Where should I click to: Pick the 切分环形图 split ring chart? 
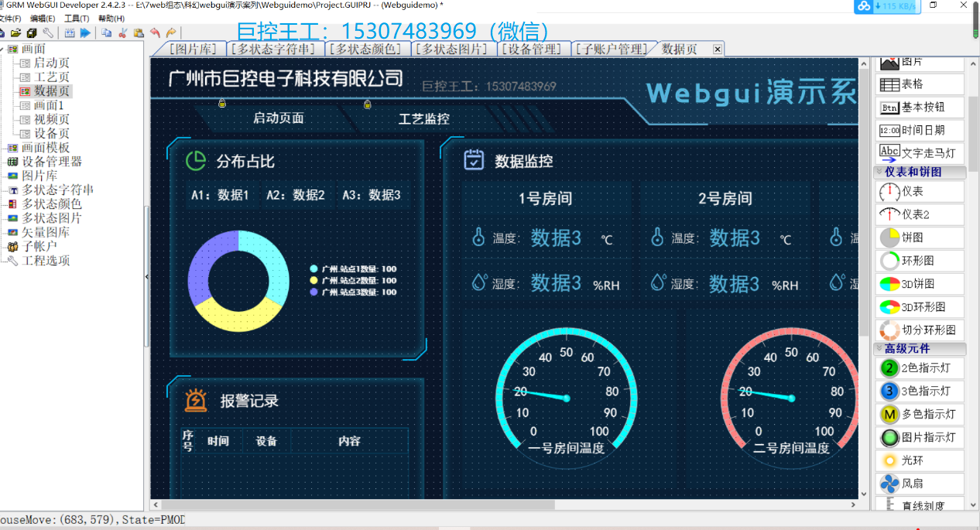[920, 330]
